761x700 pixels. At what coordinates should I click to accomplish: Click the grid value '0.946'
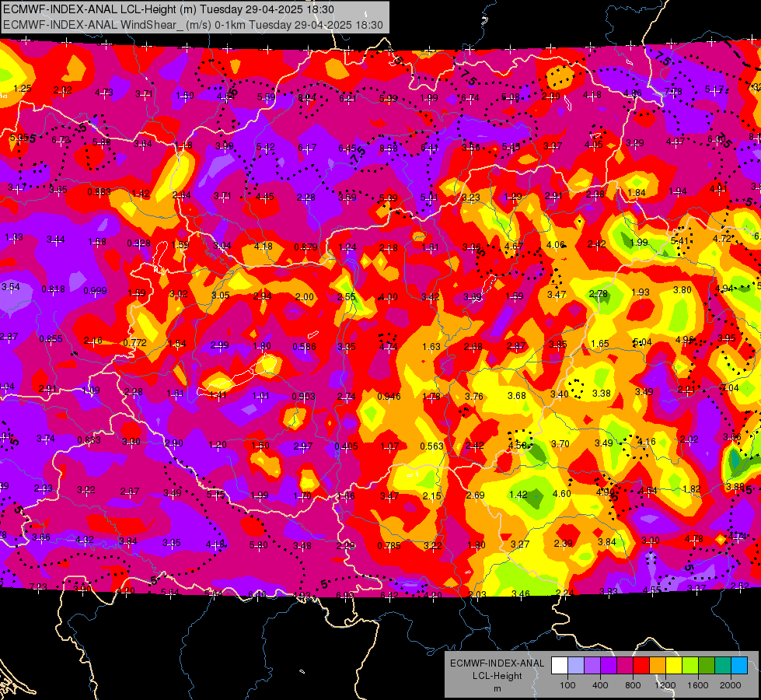[x=389, y=397]
